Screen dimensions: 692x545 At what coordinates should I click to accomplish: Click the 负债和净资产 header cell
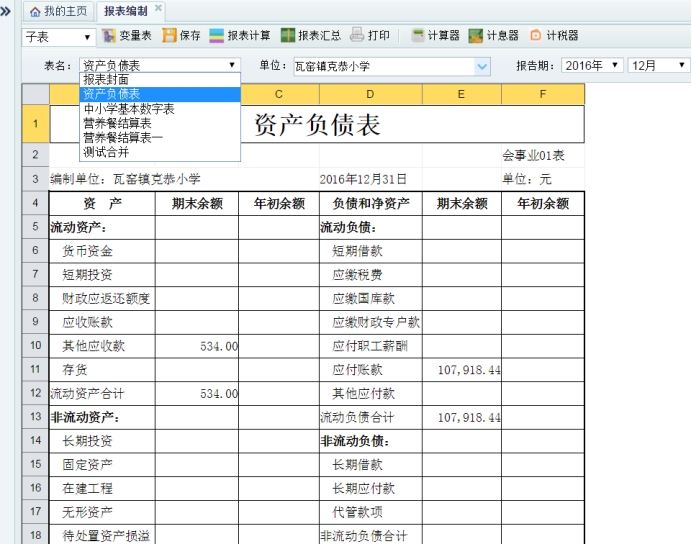[370, 203]
